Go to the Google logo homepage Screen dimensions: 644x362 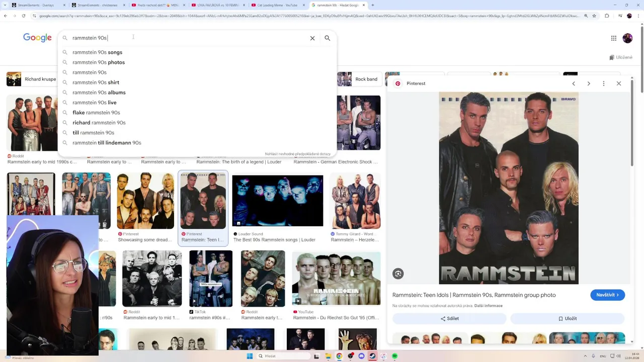click(37, 38)
